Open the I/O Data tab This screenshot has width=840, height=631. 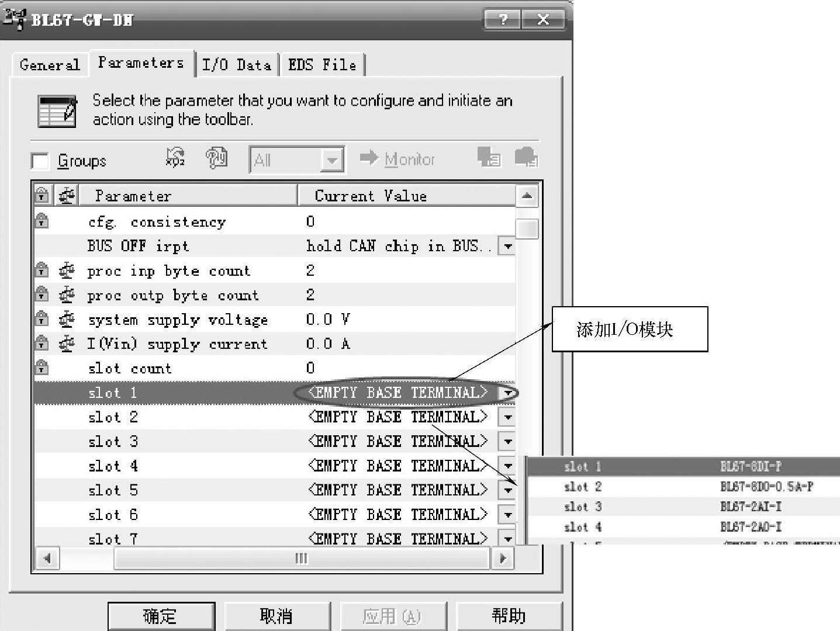tap(237, 64)
